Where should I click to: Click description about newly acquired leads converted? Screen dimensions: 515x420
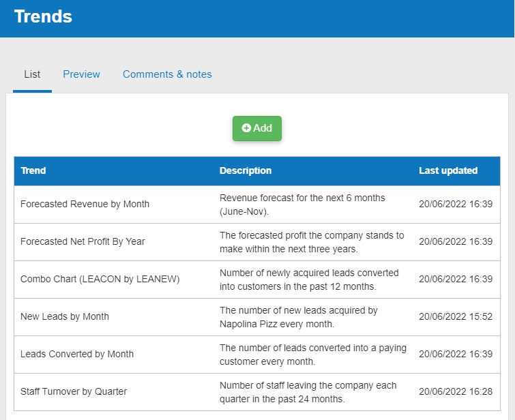point(309,280)
